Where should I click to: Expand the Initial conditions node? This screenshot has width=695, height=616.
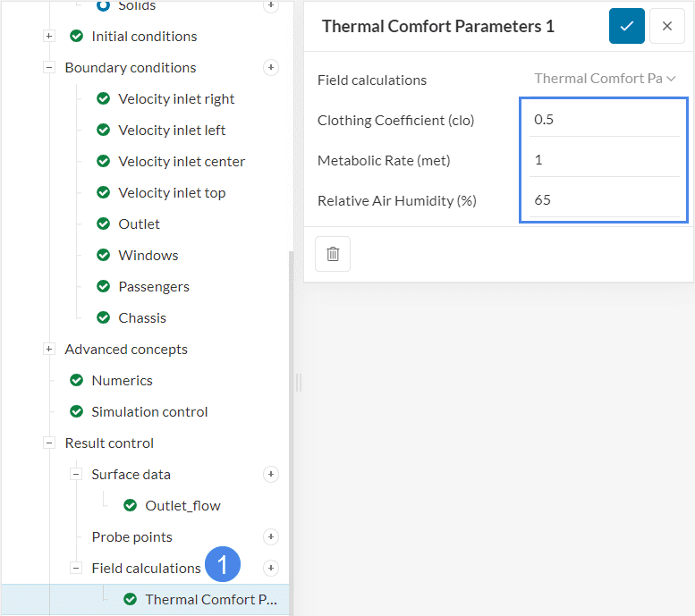click(x=49, y=37)
